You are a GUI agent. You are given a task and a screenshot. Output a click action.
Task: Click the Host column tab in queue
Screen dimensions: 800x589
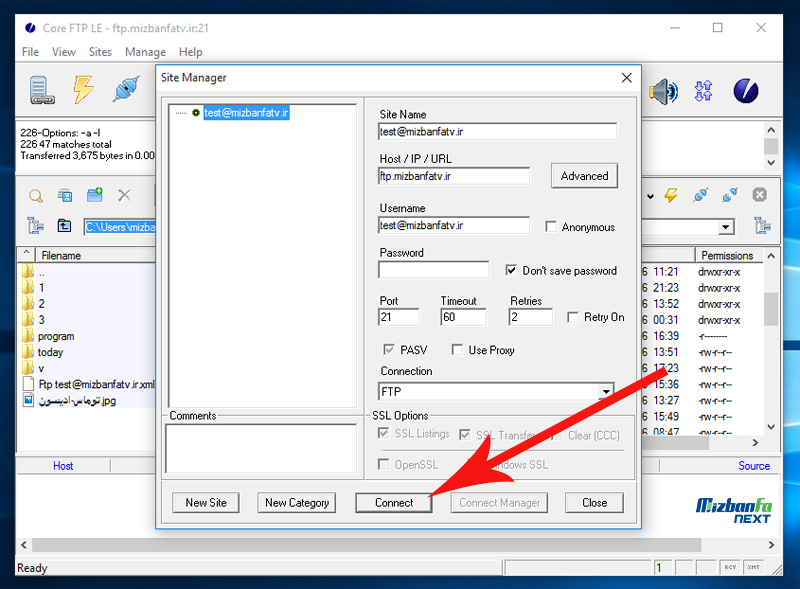[63, 465]
